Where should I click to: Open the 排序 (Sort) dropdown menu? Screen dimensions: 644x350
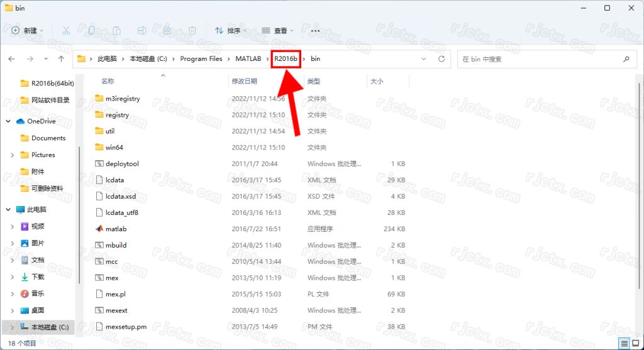tap(231, 30)
